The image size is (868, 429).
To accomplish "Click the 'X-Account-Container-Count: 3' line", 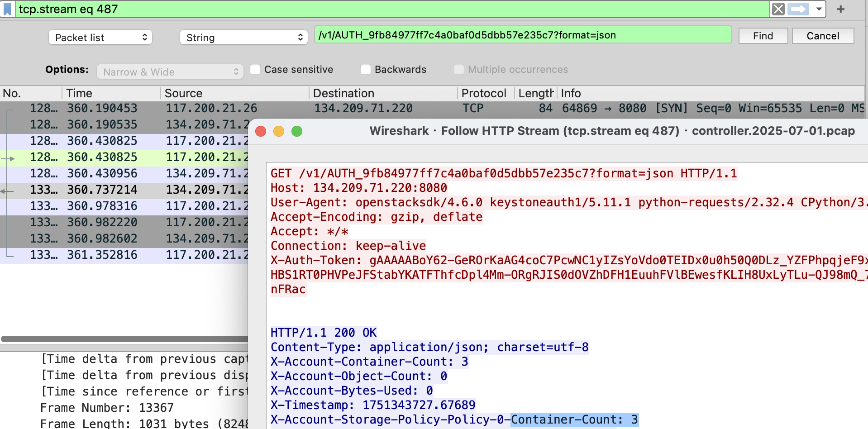I will pos(370,362).
